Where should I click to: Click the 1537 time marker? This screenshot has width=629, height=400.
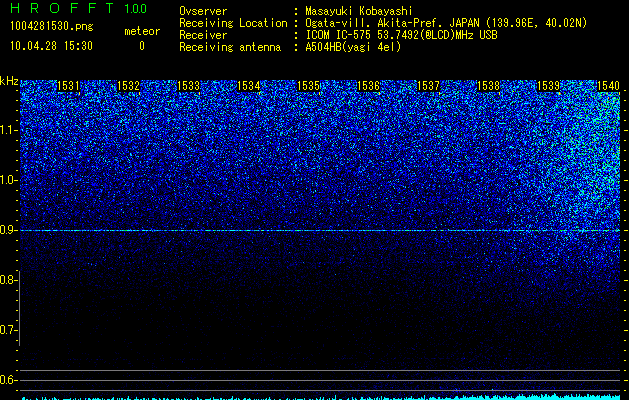pos(428,86)
